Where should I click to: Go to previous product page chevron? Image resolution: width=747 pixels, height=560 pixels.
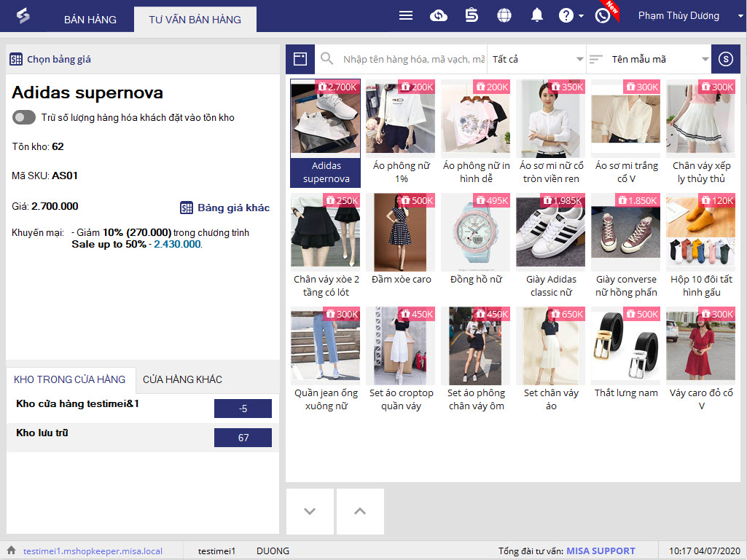(x=360, y=511)
